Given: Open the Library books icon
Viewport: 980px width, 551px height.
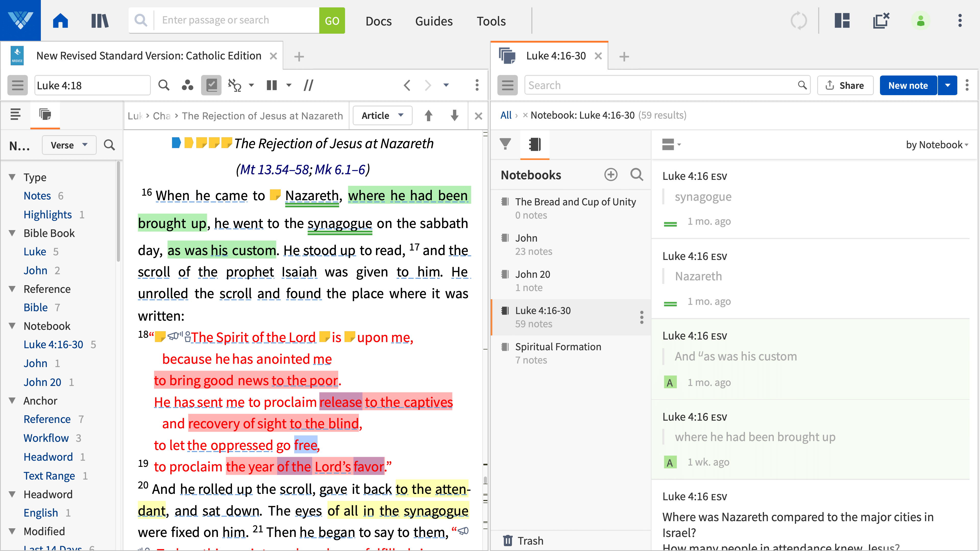Looking at the screenshot, I should (x=100, y=20).
